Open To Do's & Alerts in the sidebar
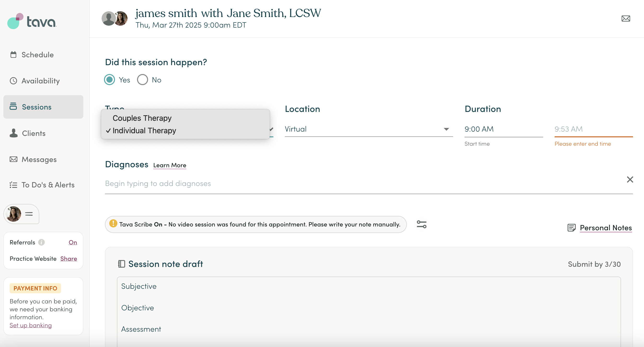Image resolution: width=644 pixels, height=347 pixels. click(x=43, y=185)
